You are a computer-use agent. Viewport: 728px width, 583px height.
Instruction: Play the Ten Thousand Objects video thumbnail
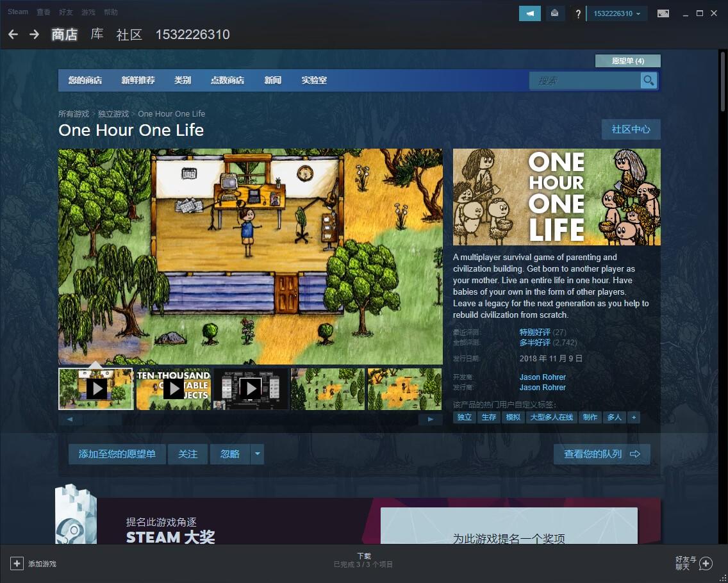pyautogui.click(x=173, y=389)
